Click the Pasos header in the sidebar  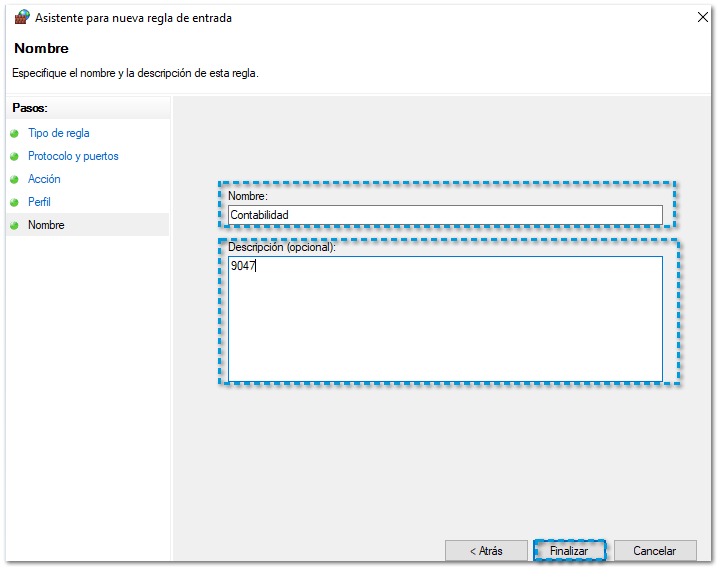[x=30, y=107]
